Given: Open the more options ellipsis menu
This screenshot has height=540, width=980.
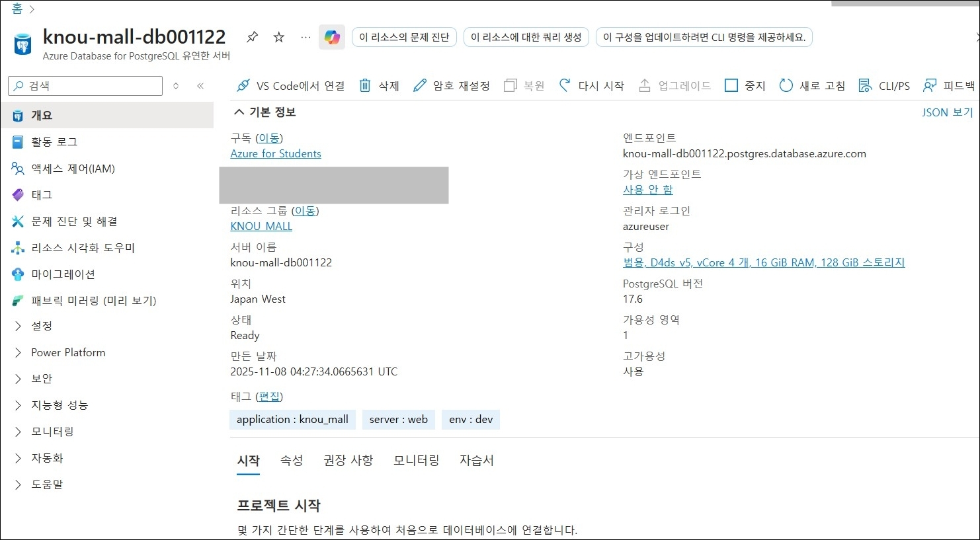Looking at the screenshot, I should point(306,37).
